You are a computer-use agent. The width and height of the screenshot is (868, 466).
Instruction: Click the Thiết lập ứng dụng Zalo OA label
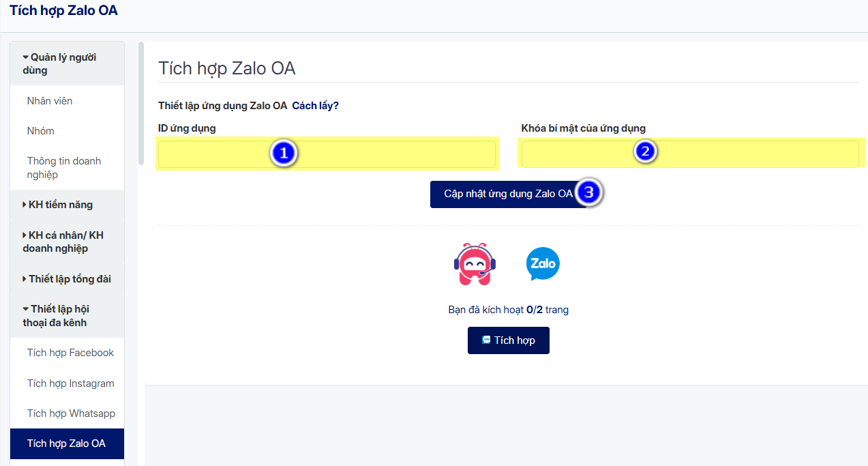coord(222,106)
